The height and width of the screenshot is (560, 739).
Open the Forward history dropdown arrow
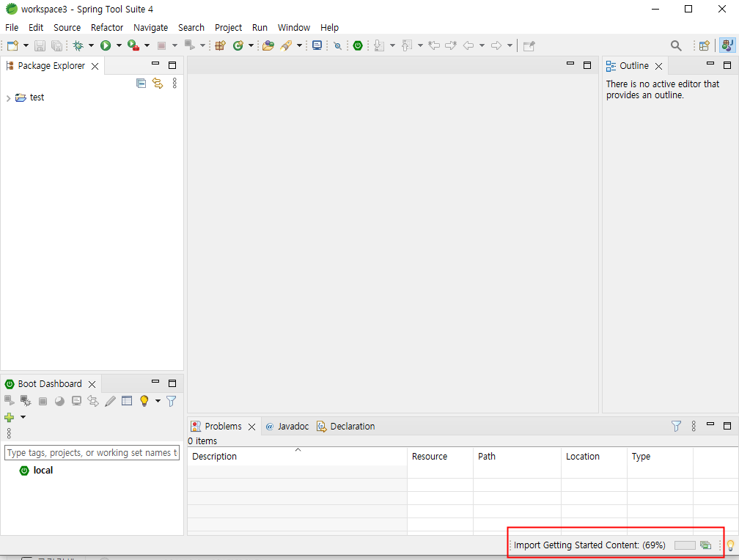(x=510, y=45)
